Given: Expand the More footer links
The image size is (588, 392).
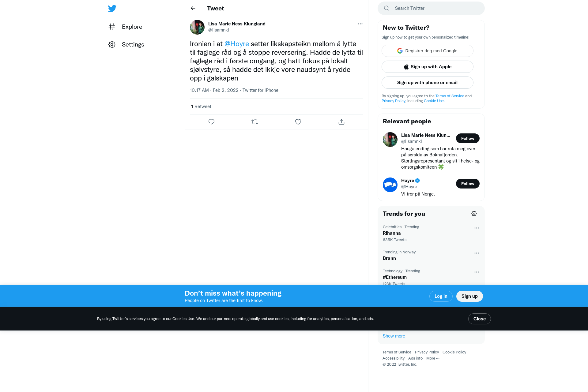Looking at the screenshot, I should tap(433, 358).
